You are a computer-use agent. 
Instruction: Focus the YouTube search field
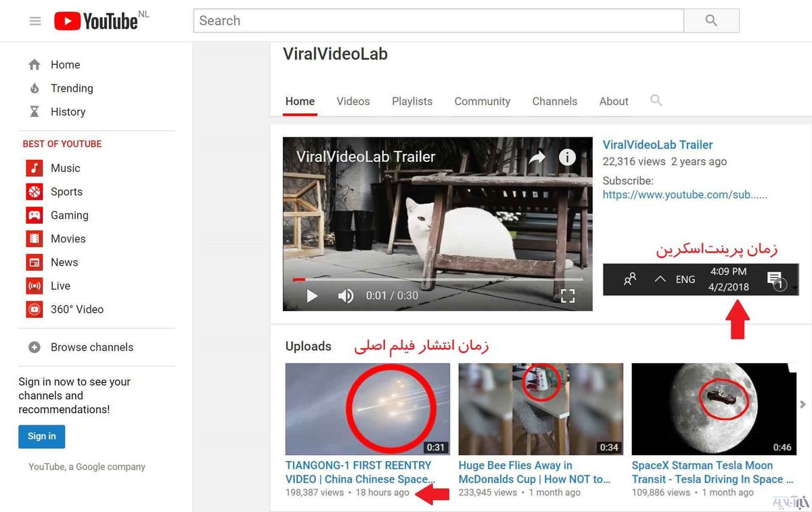pyautogui.click(x=438, y=20)
